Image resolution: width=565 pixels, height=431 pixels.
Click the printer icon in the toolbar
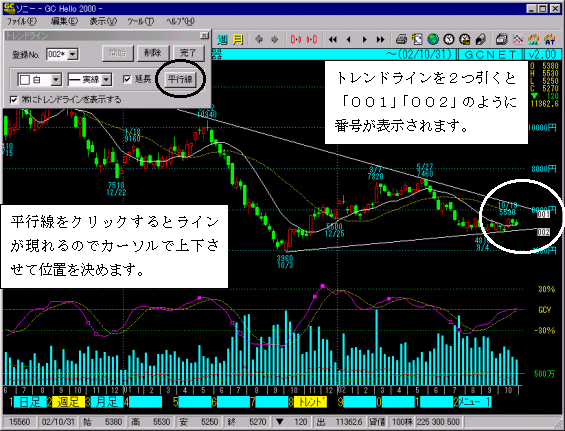click(401, 39)
